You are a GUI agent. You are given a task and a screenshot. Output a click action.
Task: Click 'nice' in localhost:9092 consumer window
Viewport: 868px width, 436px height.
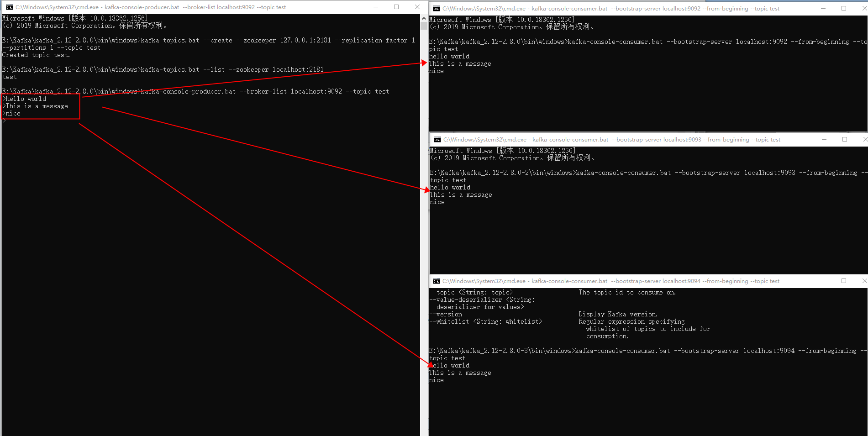pos(437,71)
